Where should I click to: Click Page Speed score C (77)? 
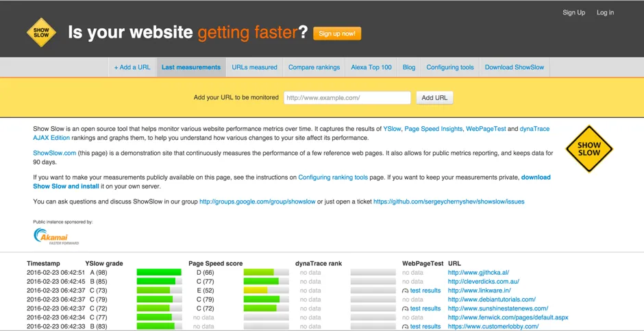click(205, 282)
